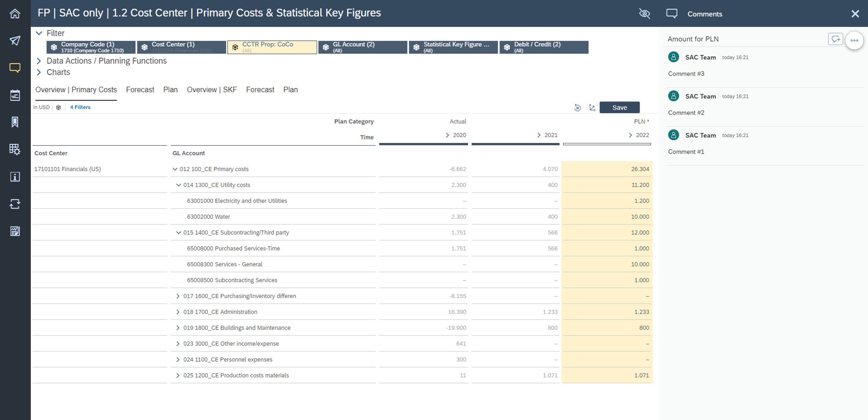Open the 4 Filters link
Image resolution: width=868 pixels, height=420 pixels.
click(80, 107)
